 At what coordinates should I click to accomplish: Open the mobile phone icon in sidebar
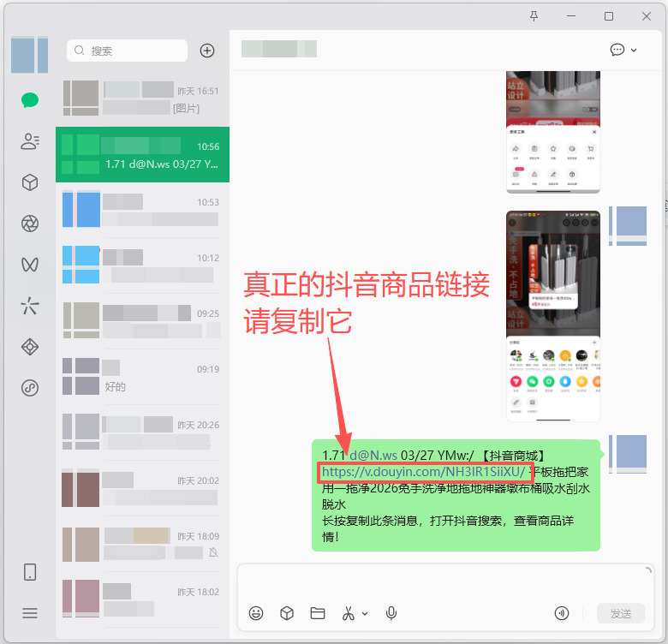30,572
